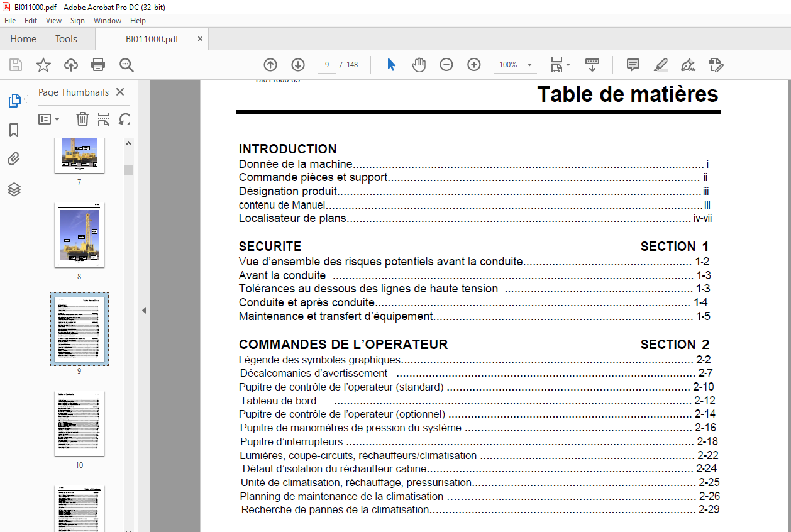
Task: Open the Sign document pen tool
Action: coord(688,65)
